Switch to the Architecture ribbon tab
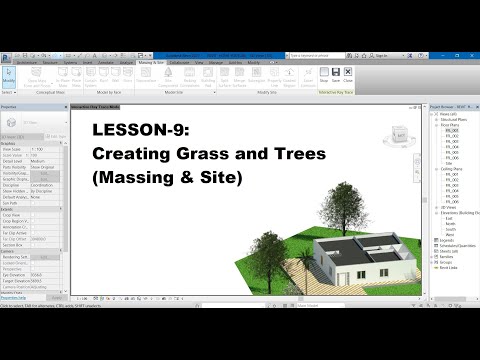 [x=27, y=62]
